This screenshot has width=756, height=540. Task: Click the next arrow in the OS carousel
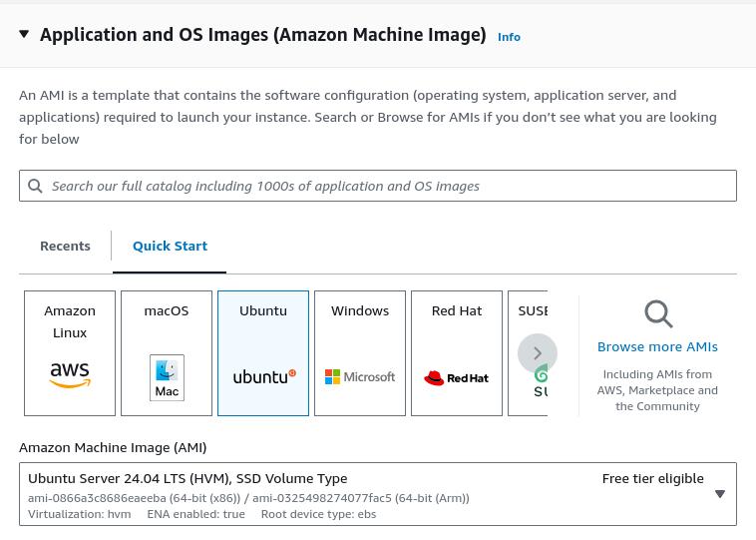[538, 353]
